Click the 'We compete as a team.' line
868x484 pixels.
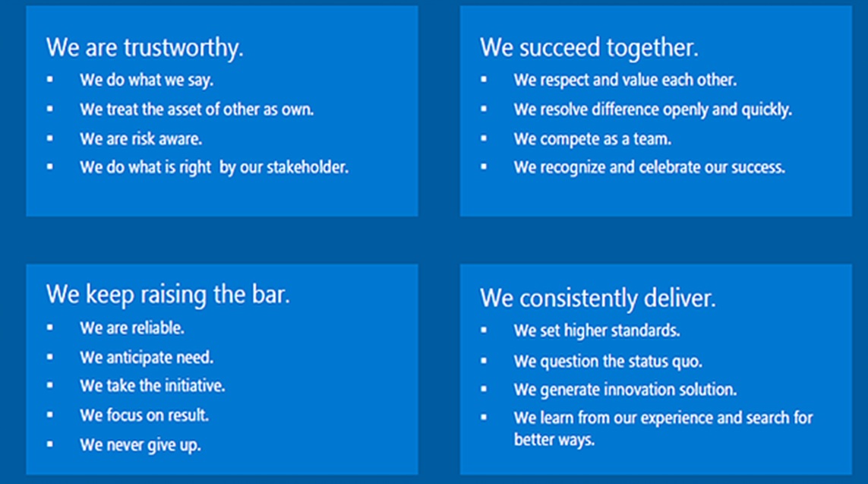(592, 139)
